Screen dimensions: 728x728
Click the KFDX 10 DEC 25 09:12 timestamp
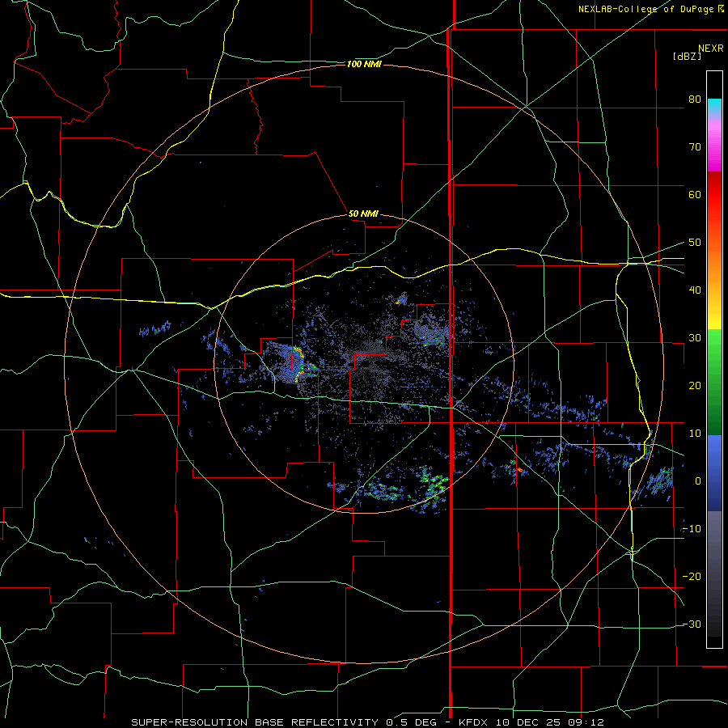531,722
